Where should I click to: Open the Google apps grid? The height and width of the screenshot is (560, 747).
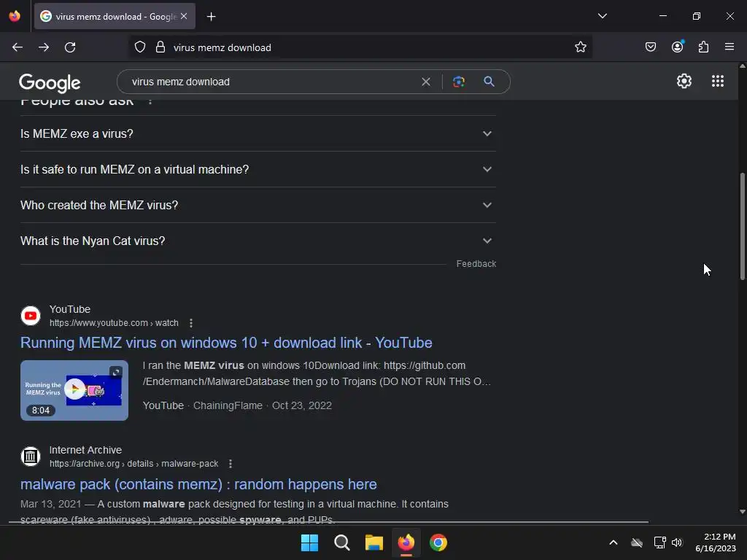coord(718,81)
